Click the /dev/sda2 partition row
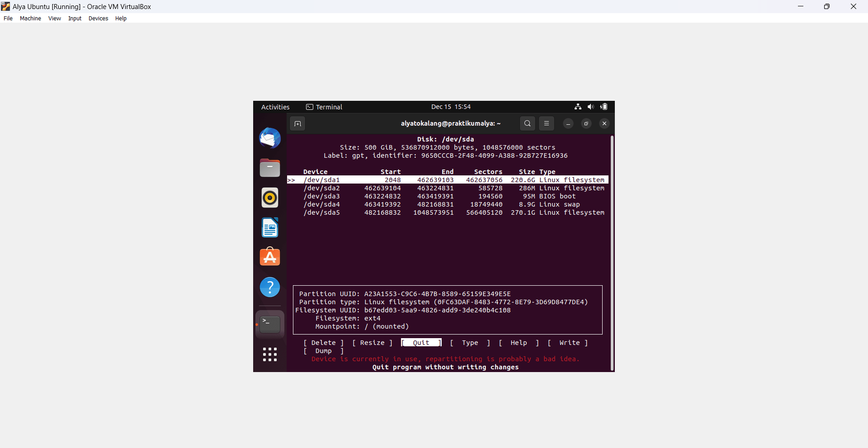This screenshot has height=448, width=868. [x=448, y=188]
